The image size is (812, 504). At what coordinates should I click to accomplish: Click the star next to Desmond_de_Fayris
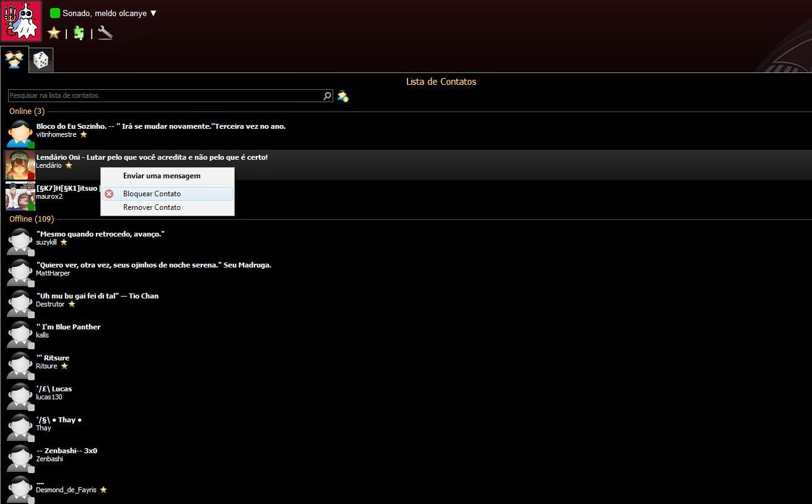click(x=103, y=490)
